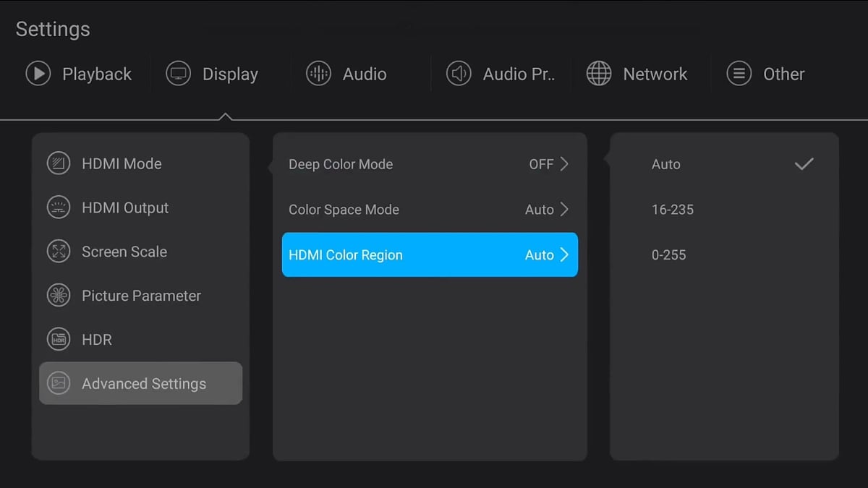Open HDMI Output settings

coord(125,208)
